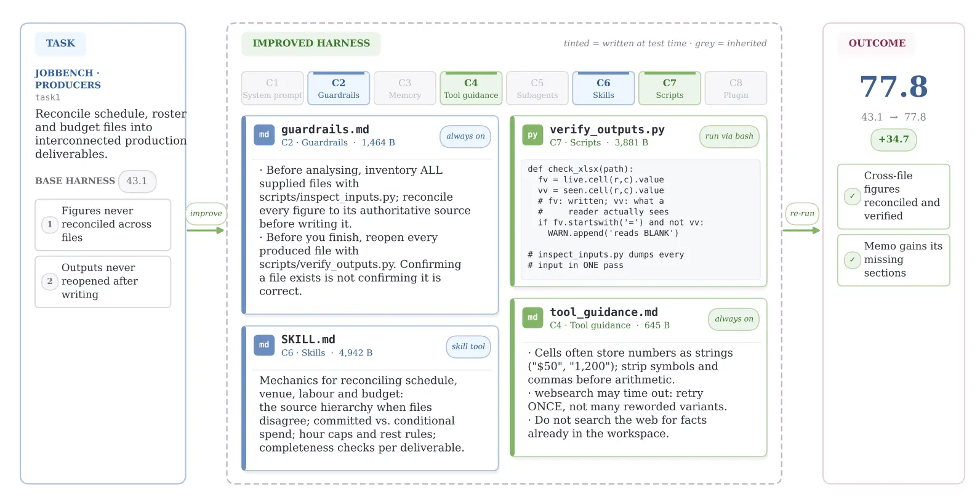The height and width of the screenshot is (499, 980).
Task: Open the C5 Subagents tab
Action: point(537,88)
